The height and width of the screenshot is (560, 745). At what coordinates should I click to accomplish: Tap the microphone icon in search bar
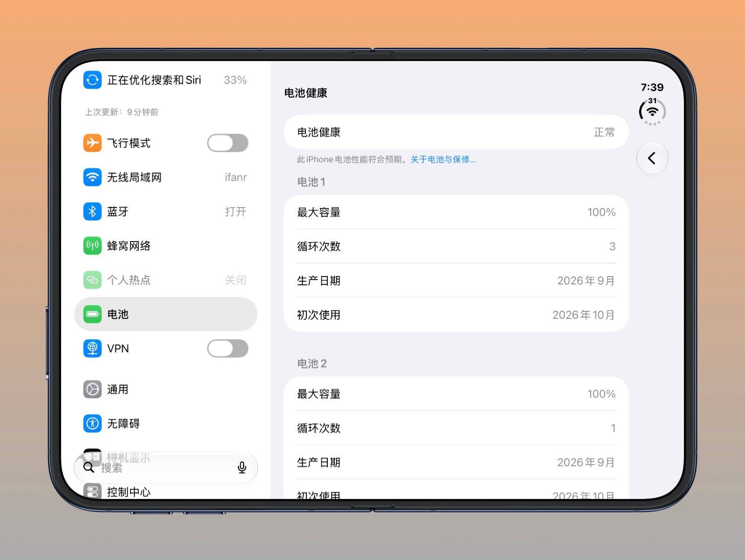tap(242, 467)
